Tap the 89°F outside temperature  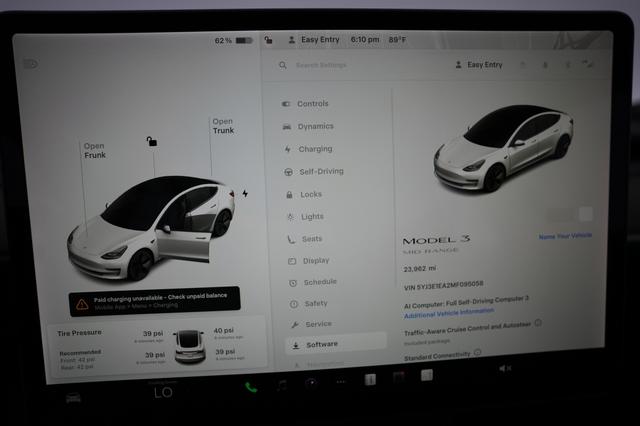397,40
